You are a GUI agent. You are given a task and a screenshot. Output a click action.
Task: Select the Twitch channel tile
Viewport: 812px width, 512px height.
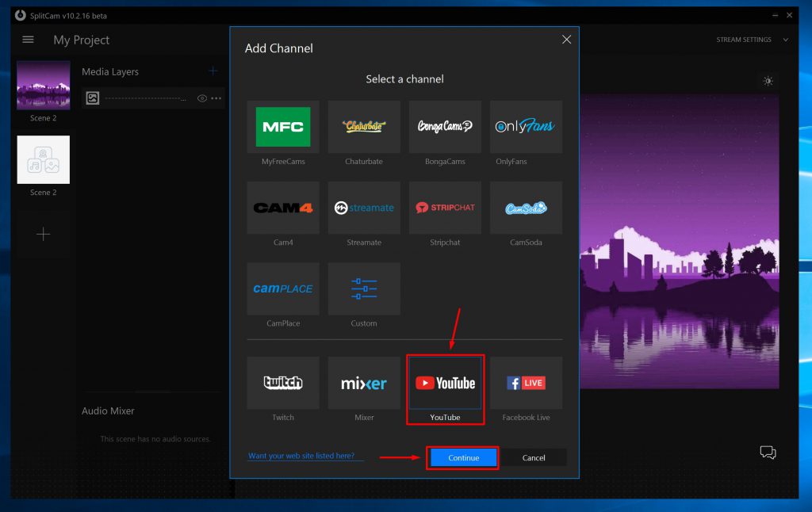[283, 383]
